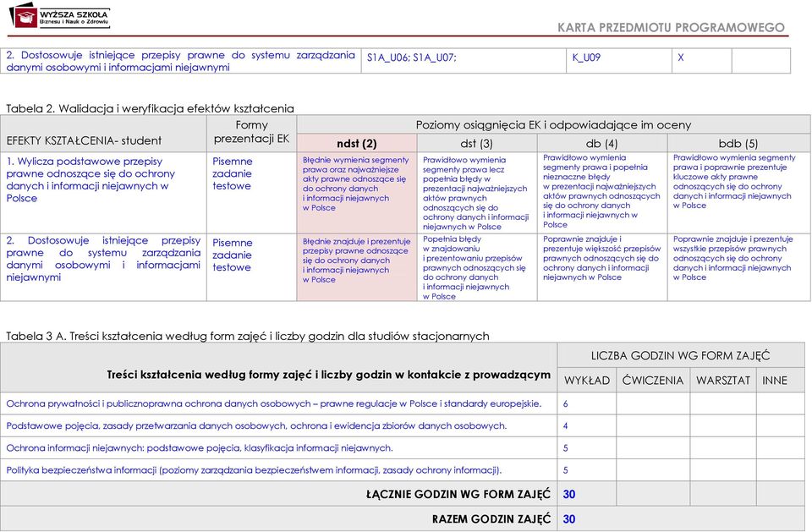Click the '30' total beside ŁĄCZNIE GODZIN
The height and width of the screenshot is (532, 812).
click(569, 494)
